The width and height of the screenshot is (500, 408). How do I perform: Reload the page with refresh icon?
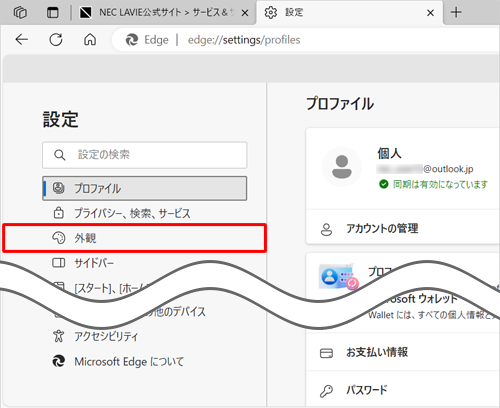click(56, 40)
